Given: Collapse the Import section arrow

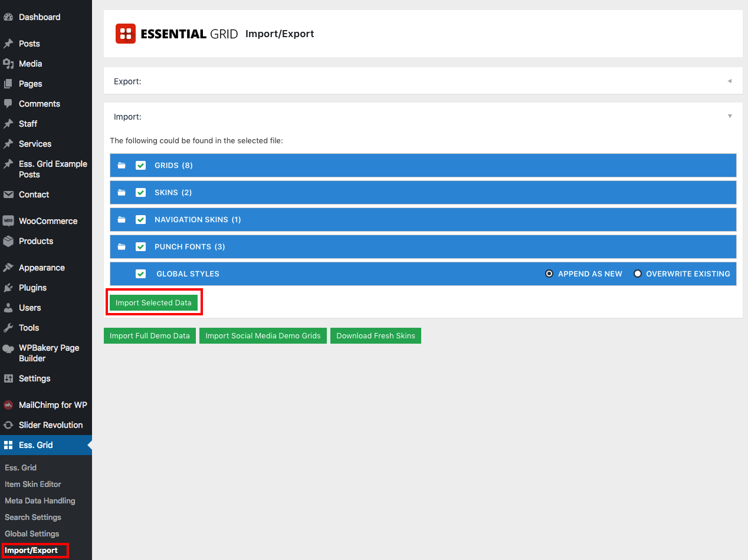Looking at the screenshot, I should (730, 116).
